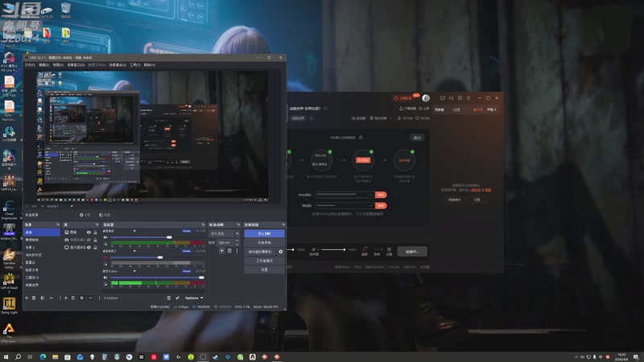The height and width of the screenshot is (362, 644).
Task: Switch the audio mixer layout icon
Action: (169, 298)
